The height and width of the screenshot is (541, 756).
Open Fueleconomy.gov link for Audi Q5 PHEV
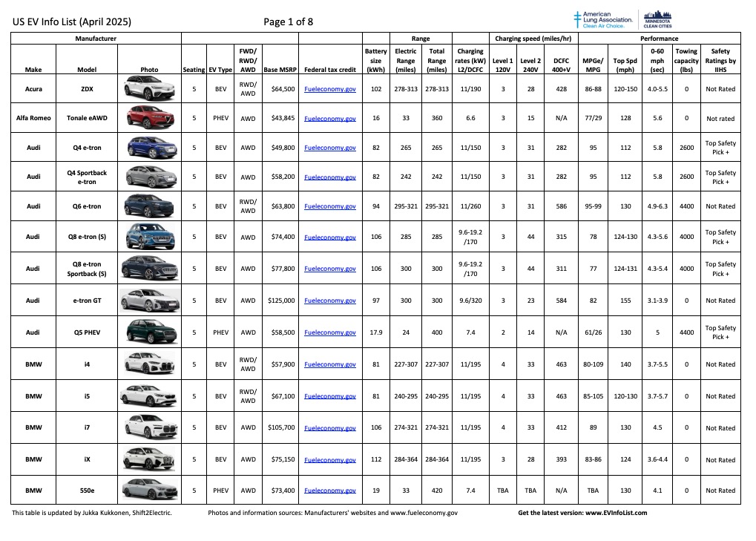330,332
